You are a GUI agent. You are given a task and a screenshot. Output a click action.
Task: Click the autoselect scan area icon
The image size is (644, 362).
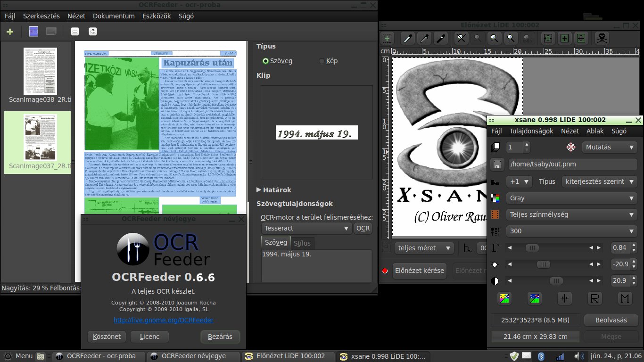(548, 38)
